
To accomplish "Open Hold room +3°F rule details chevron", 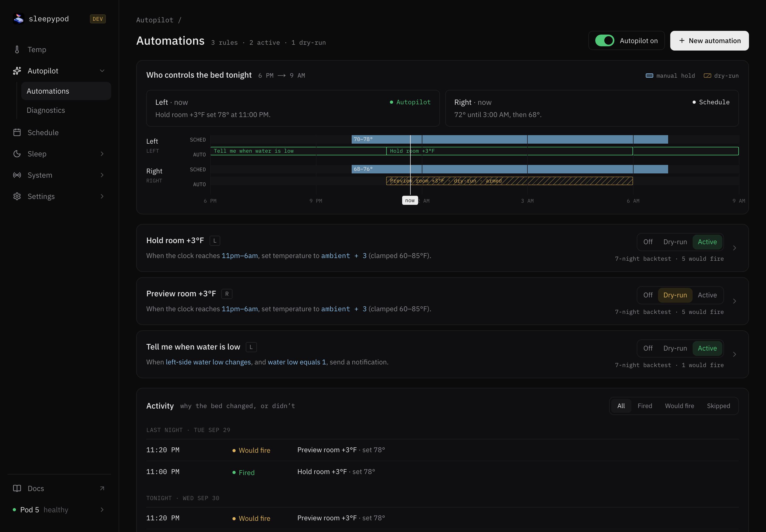I will tap(734, 248).
